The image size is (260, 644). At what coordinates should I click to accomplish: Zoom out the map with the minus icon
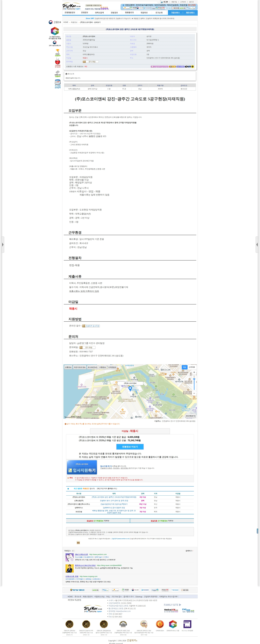coord(194,393)
